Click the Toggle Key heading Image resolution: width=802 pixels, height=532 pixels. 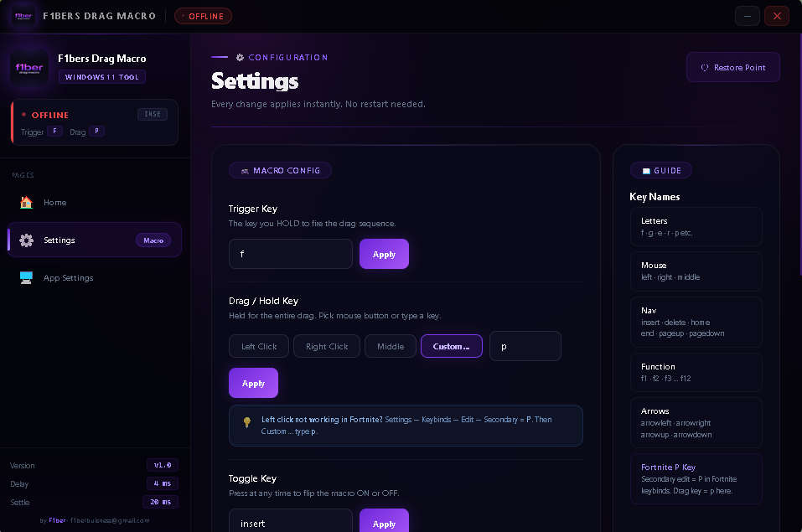[x=252, y=478]
